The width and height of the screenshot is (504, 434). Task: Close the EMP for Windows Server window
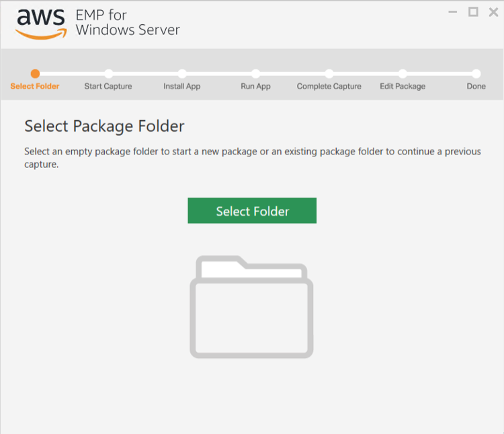[493, 12]
